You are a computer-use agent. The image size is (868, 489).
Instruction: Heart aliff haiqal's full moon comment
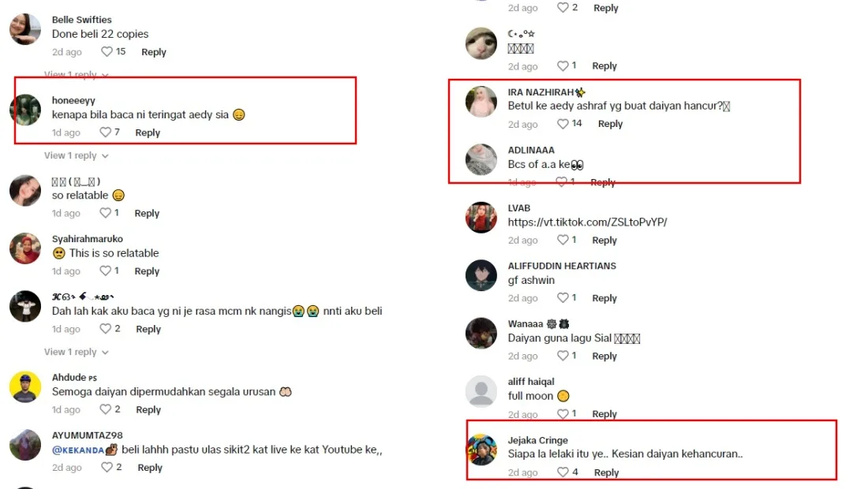click(x=563, y=414)
